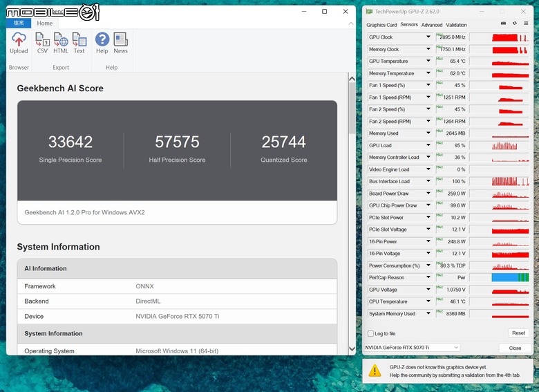
Task: Open Memory Clock sensor dropdown
Action: [x=428, y=49]
